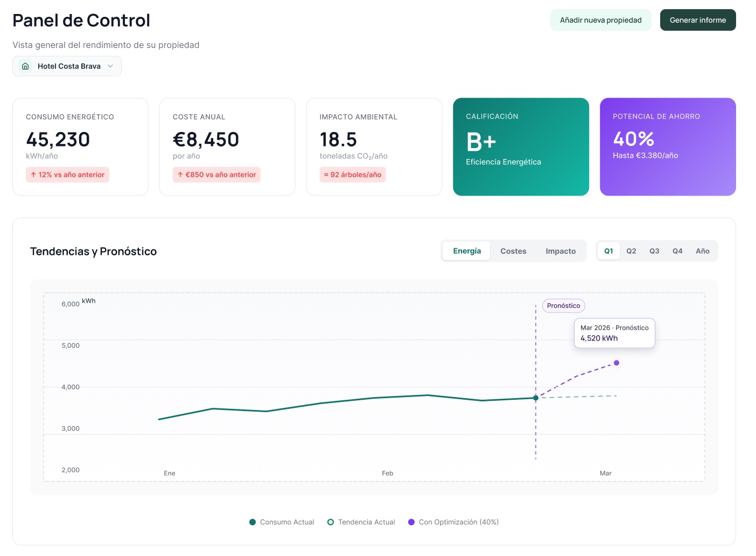Switch to the Impacto tab
The image size is (756, 556).
click(561, 251)
